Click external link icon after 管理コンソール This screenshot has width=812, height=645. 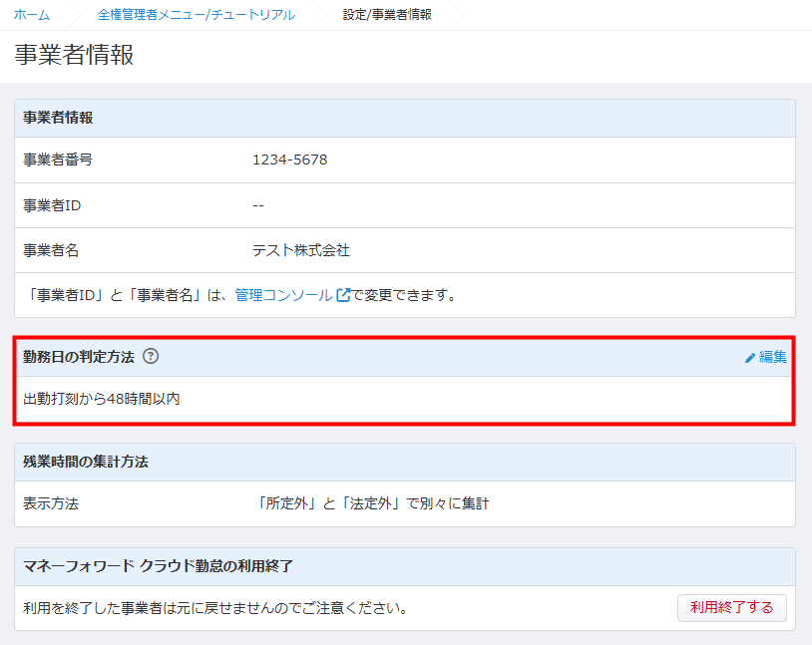[343, 295]
